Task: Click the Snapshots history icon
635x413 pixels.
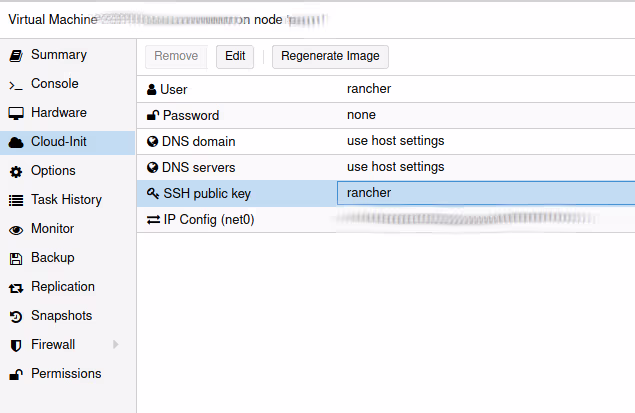Action: click(x=15, y=316)
